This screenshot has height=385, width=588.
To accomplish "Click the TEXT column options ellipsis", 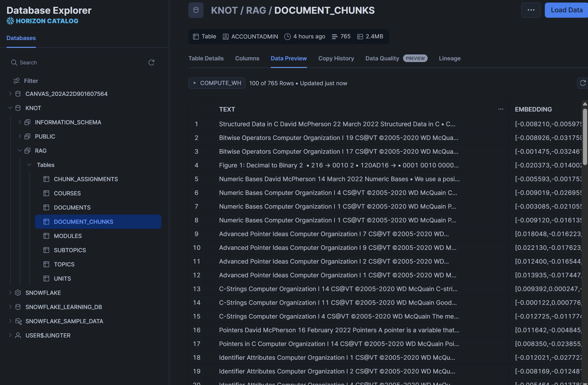I will pyautogui.click(x=500, y=109).
